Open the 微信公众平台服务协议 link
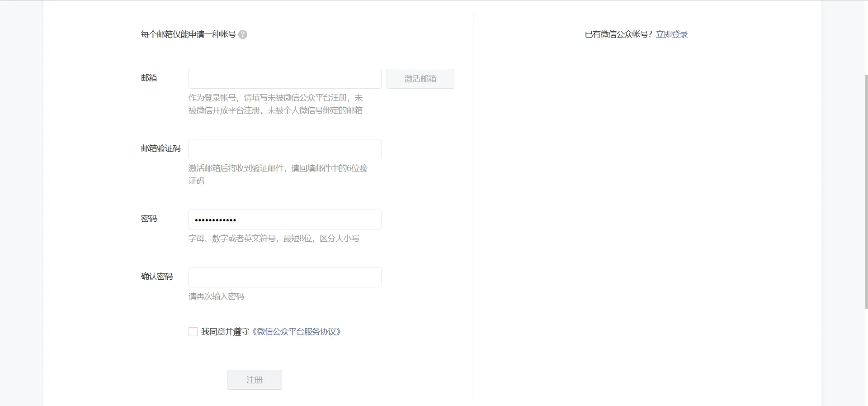 tap(296, 332)
